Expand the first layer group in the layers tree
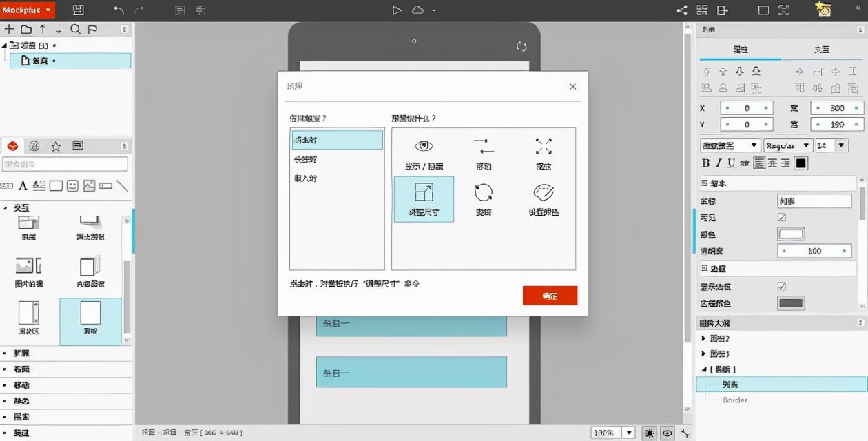Viewport: 868px width, 441px height. click(704, 338)
